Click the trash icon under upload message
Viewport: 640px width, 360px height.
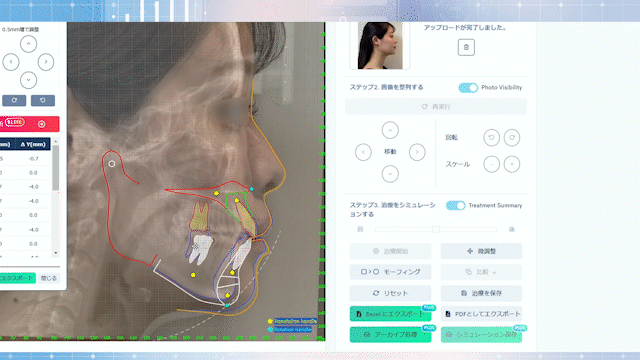[466, 47]
